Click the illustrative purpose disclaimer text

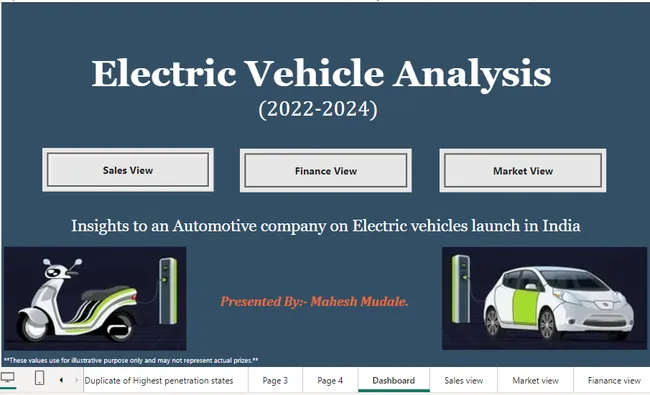point(131,360)
